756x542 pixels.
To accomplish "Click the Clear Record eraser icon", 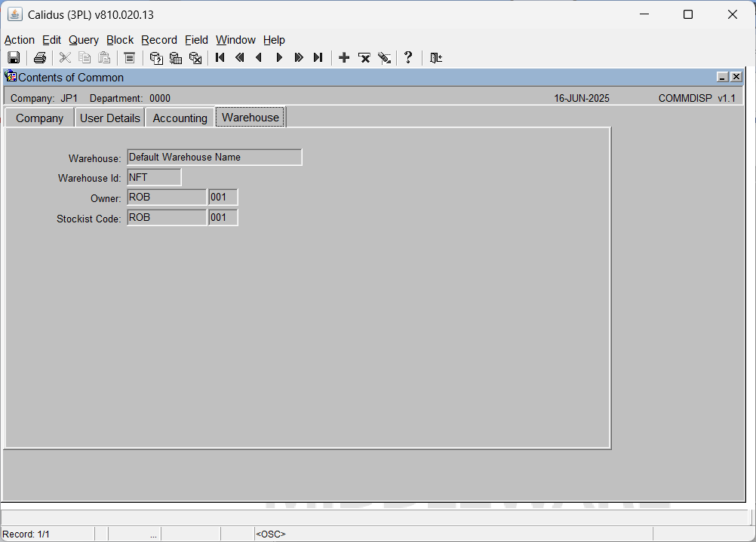I will pos(384,58).
